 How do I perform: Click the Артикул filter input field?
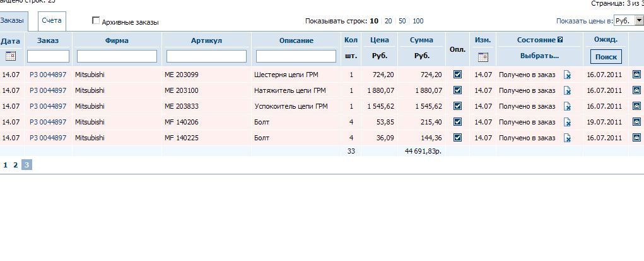point(206,56)
